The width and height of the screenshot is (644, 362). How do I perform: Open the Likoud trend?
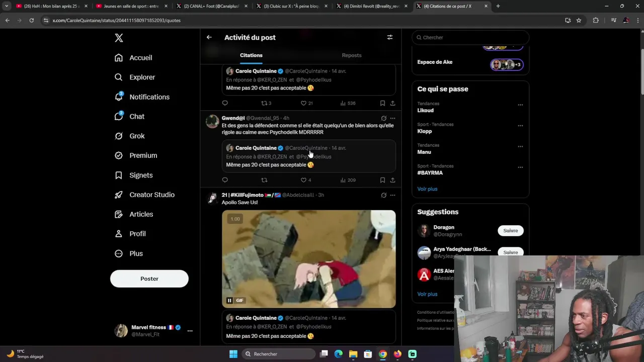425,110
